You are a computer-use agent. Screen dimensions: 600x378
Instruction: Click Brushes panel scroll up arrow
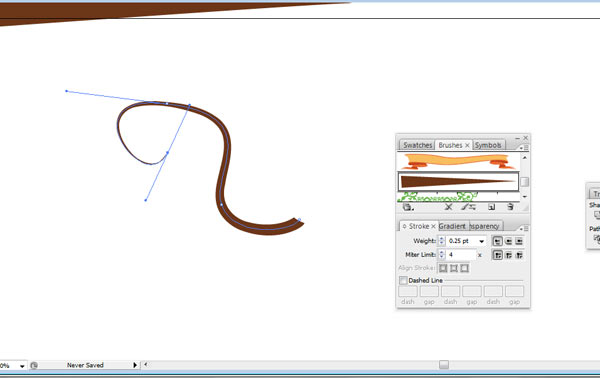point(525,157)
